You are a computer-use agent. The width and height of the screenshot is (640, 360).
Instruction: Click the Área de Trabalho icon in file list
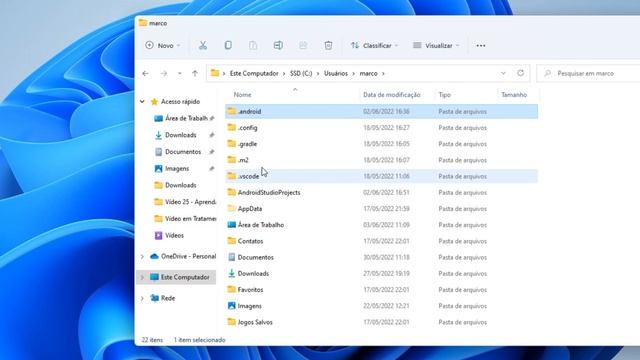pyautogui.click(x=231, y=224)
